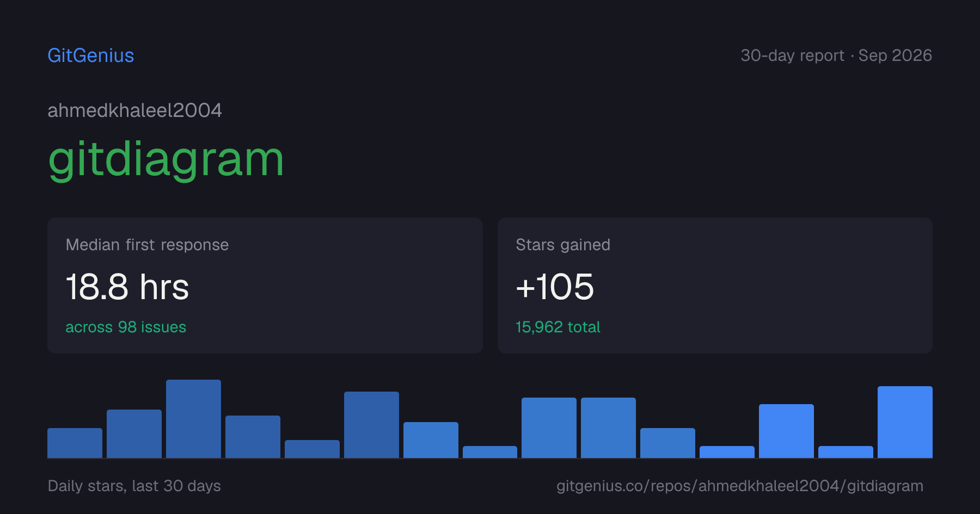The width and height of the screenshot is (980, 514).
Task: Click the tallest bar in the chart
Action: coord(193,419)
